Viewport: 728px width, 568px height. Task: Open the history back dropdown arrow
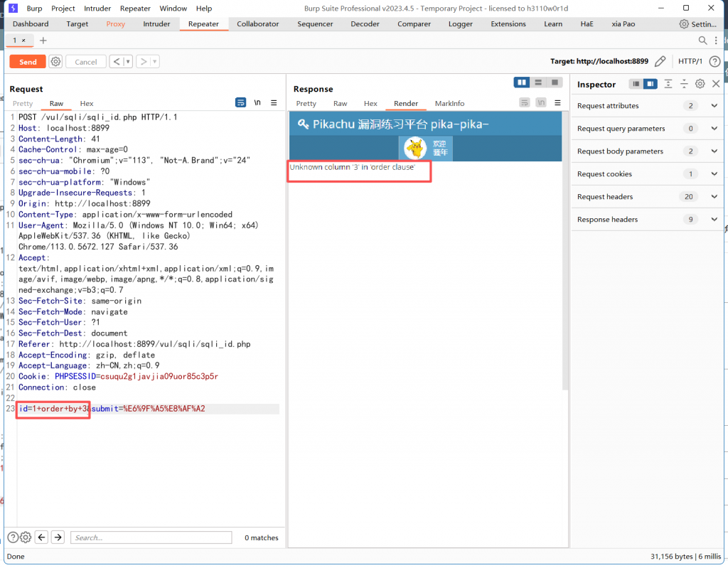[128, 62]
